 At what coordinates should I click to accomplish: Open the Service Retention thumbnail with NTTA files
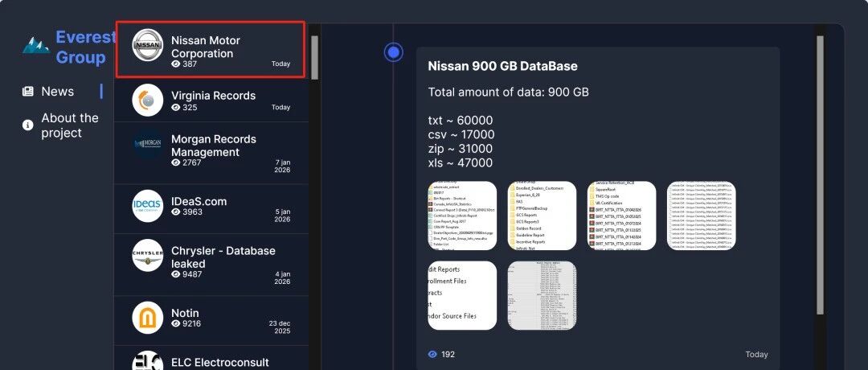click(x=621, y=216)
